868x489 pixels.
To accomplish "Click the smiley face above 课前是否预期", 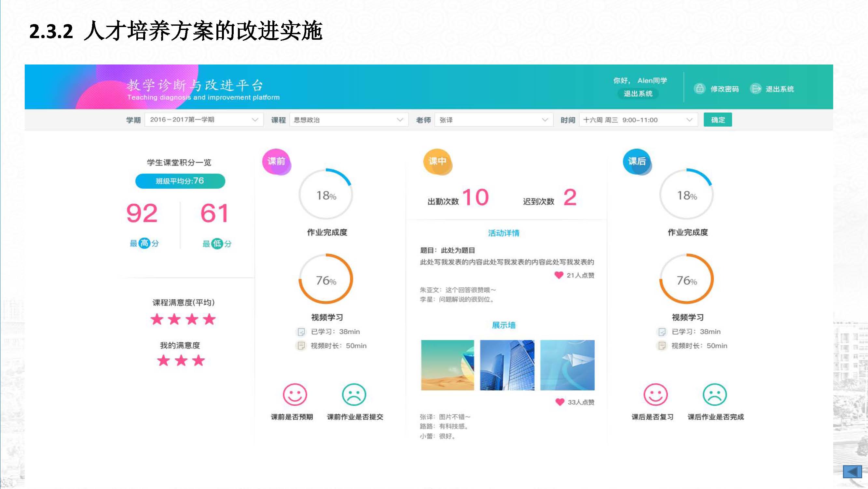I will [x=295, y=394].
